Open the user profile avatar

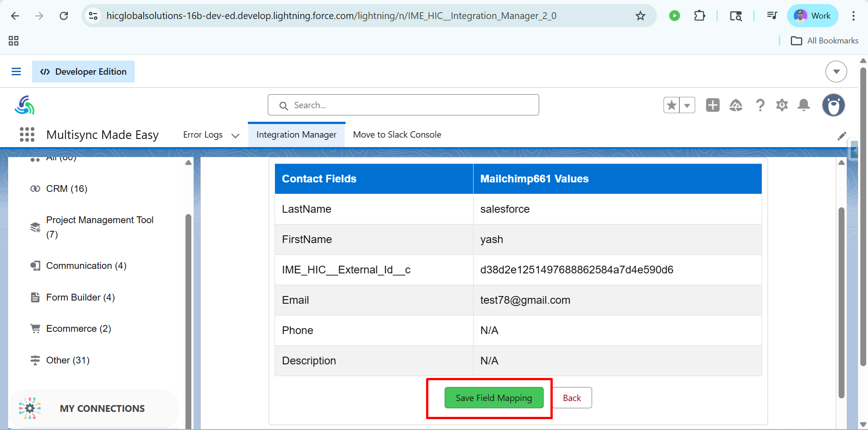point(834,105)
